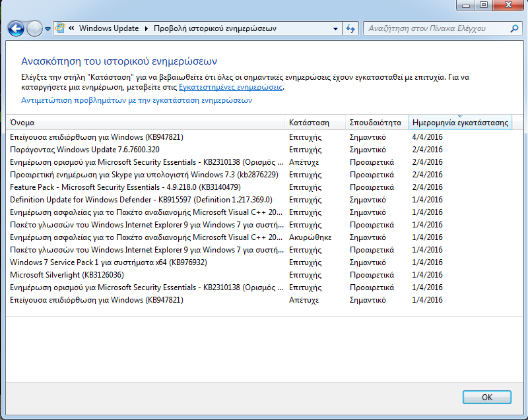Image resolution: width=528 pixels, height=420 pixels.
Task: Expand the double-chevron breadcrumb overflow
Action: [71, 28]
